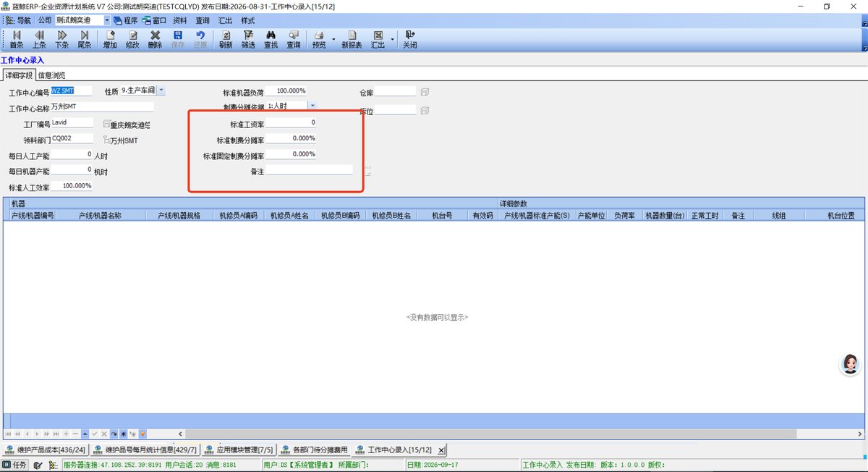Expand the 汇出 toolbar dropdown arrow

coord(392,39)
